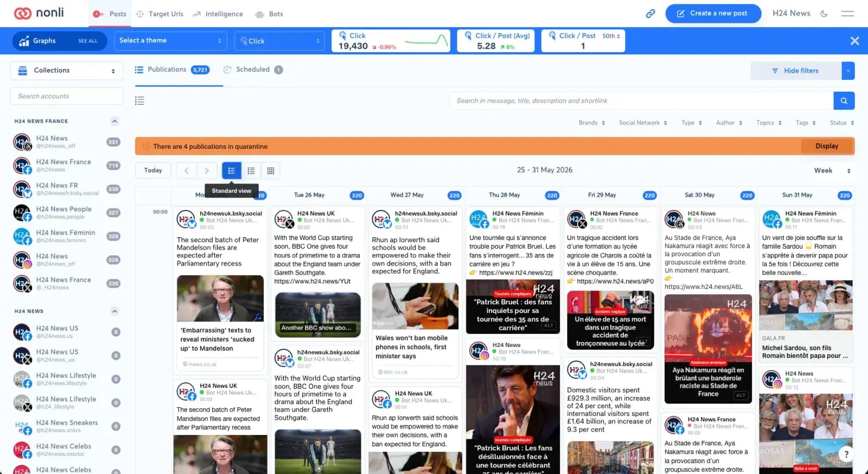
Task: Open the Author filter dropdown
Action: coord(729,123)
